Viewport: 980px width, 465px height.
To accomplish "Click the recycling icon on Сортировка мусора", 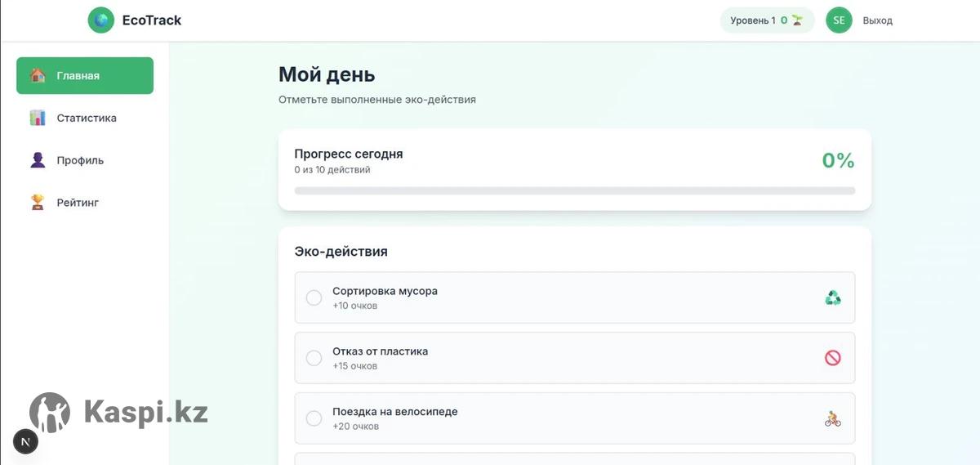I will click(832, 298).
